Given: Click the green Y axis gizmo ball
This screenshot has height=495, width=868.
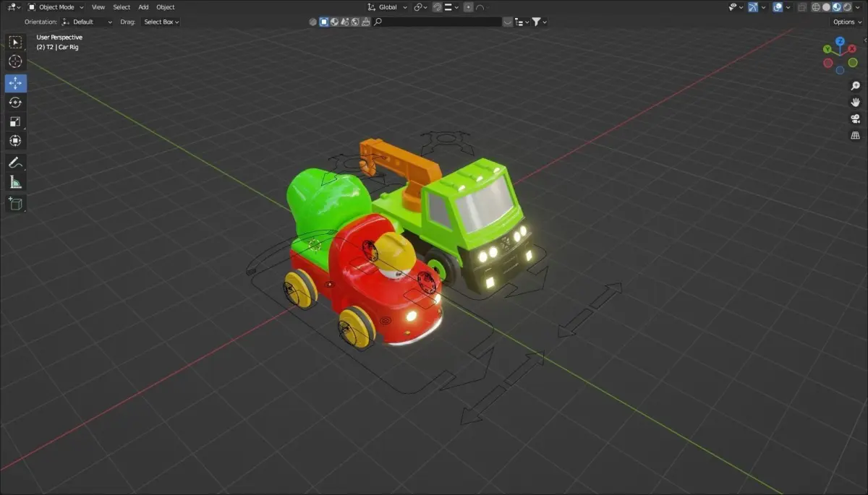Looking at the screenshot, I should point(828,50).
